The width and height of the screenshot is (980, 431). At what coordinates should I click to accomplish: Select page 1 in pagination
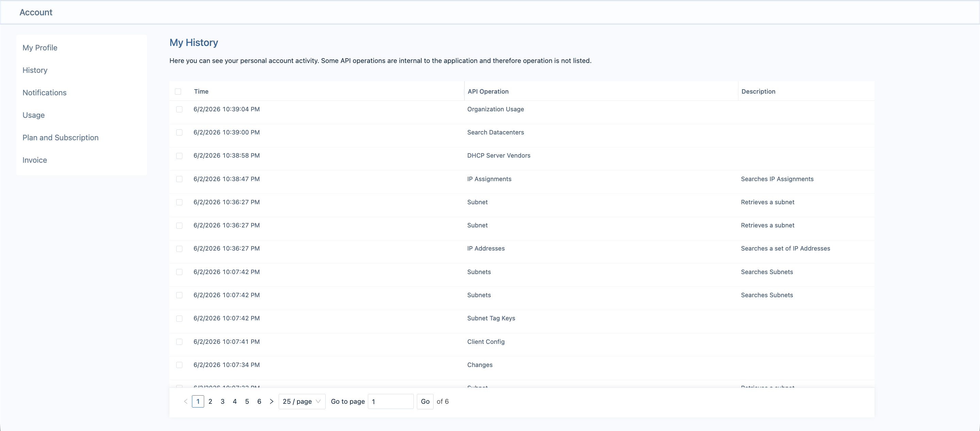[x=198, y=401]
